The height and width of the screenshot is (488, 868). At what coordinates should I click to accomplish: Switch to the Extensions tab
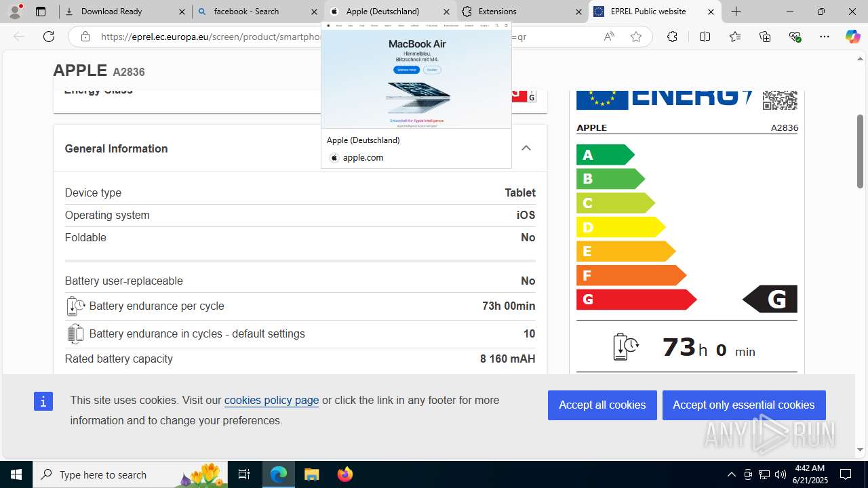(522, 12)
